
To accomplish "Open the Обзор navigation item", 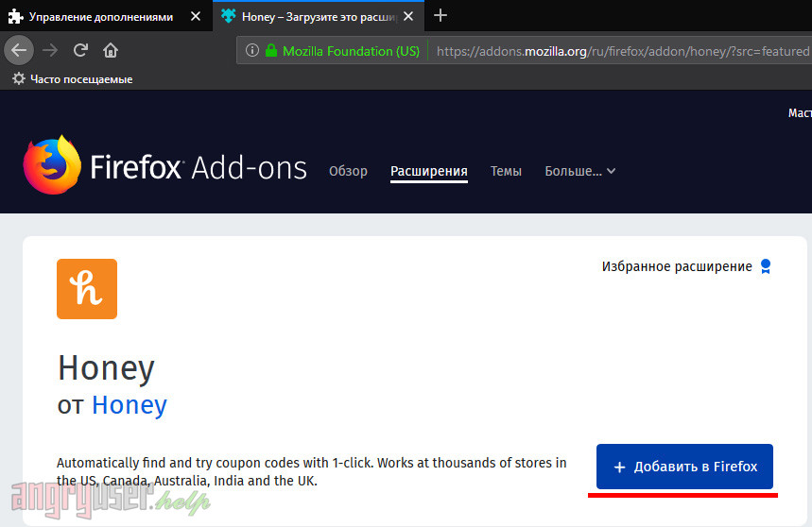I will click(x=348, y=171).
